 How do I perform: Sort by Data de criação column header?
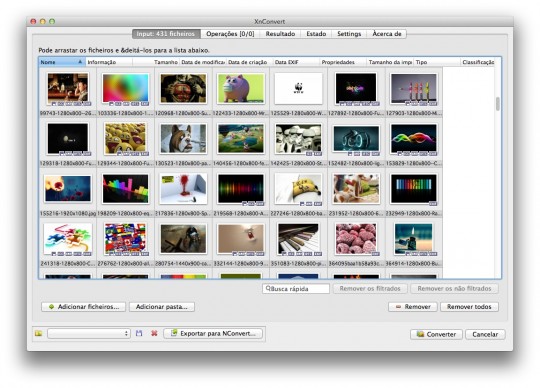pos(249,62)
